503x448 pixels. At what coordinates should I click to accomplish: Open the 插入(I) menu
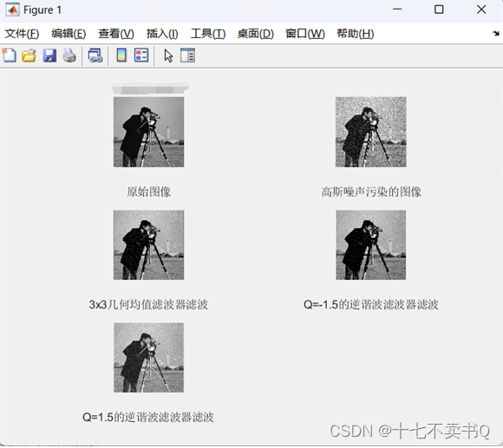tap(162, 34)
